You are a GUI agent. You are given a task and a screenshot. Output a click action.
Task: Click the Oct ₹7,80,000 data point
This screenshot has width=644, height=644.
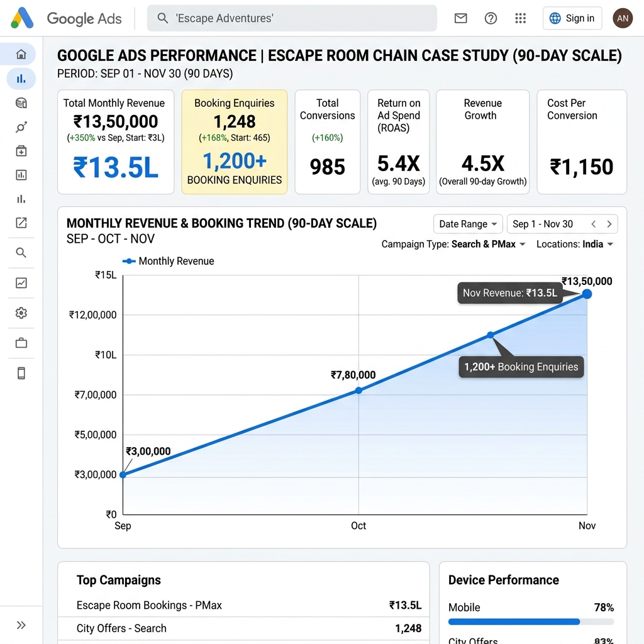(358, 391)
